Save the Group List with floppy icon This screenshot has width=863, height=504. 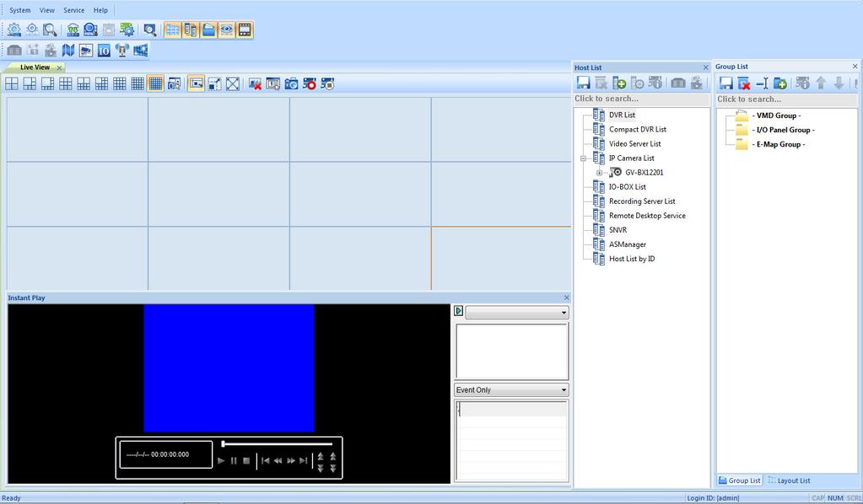[726, 83]
